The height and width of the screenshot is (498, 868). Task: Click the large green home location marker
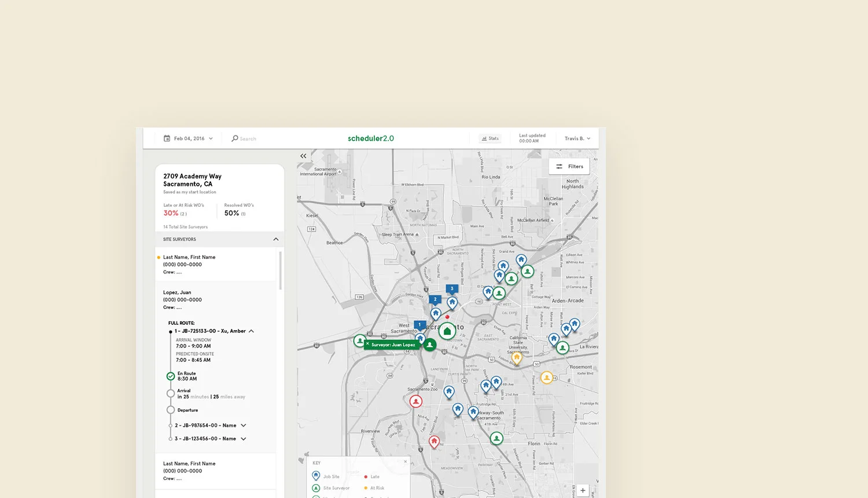tap(447, 332)
